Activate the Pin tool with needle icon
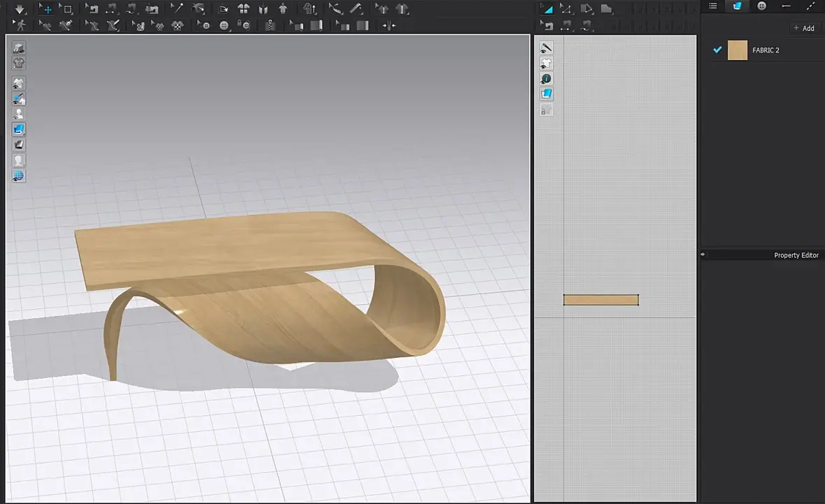This screenshot has width=825, height=504. [x=178, y=9]
